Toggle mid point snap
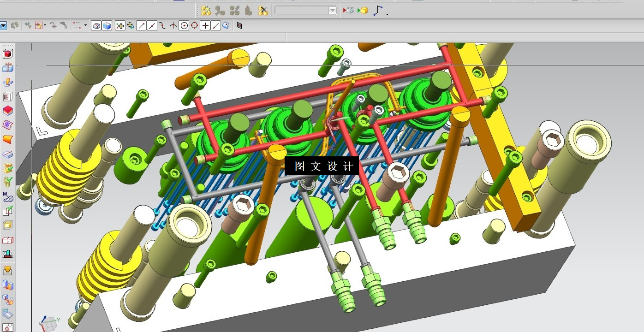The width and height of the screenshot is (644, 332). 152,26
